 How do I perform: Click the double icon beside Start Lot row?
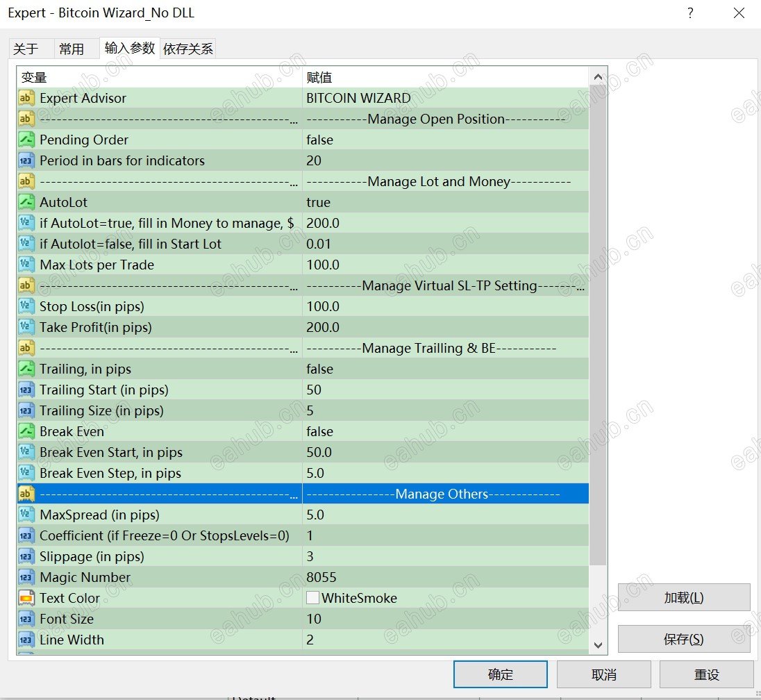26,244
